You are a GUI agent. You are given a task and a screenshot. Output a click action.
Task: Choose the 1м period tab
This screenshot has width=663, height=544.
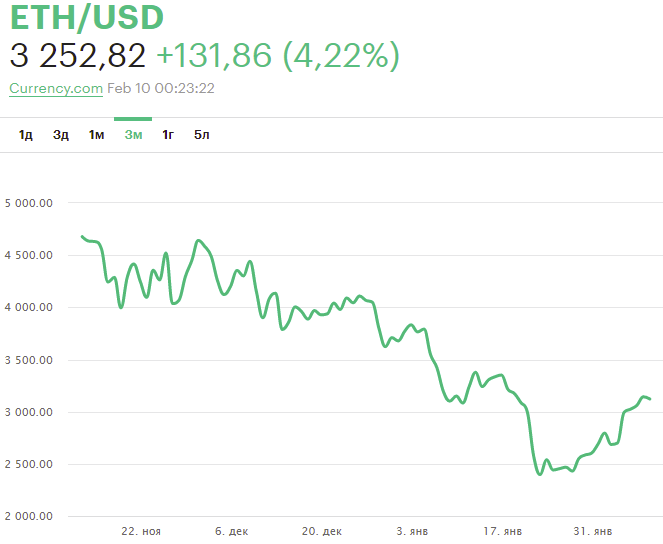96,135
